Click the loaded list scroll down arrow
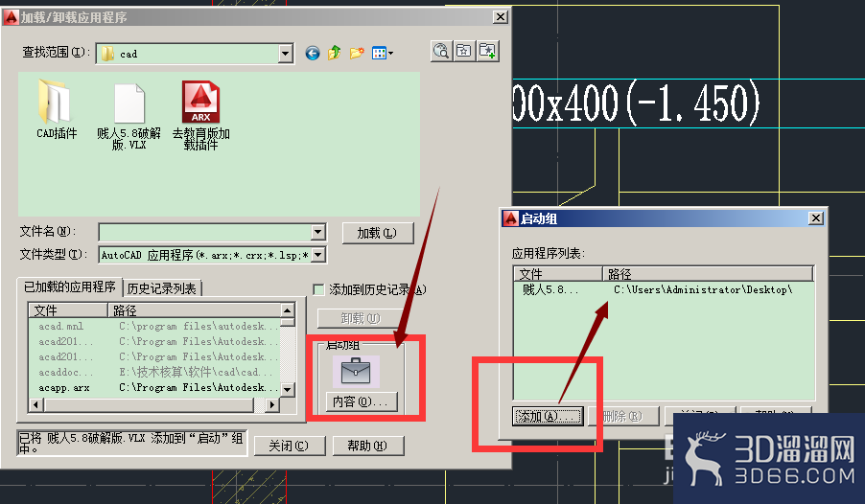 (288, 389)
